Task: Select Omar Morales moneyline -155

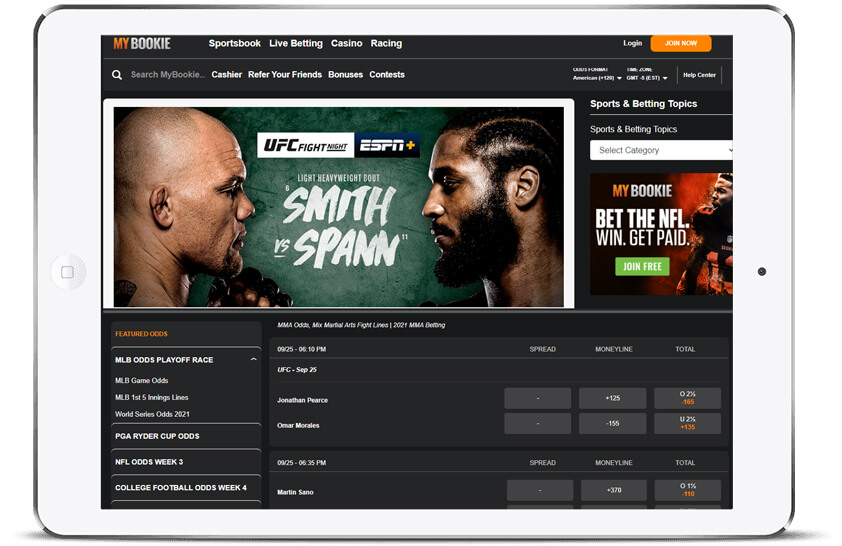Action: coord(613,424)
